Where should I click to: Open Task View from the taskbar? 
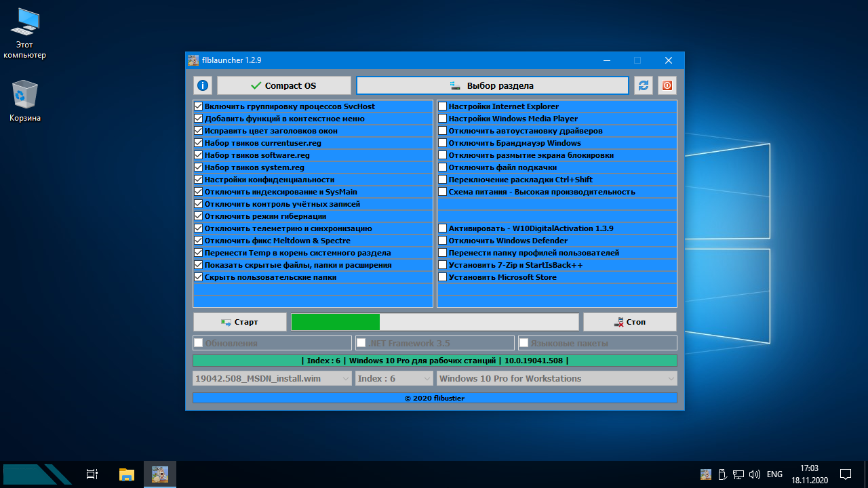pyautogui.click(x=93, y=474)
